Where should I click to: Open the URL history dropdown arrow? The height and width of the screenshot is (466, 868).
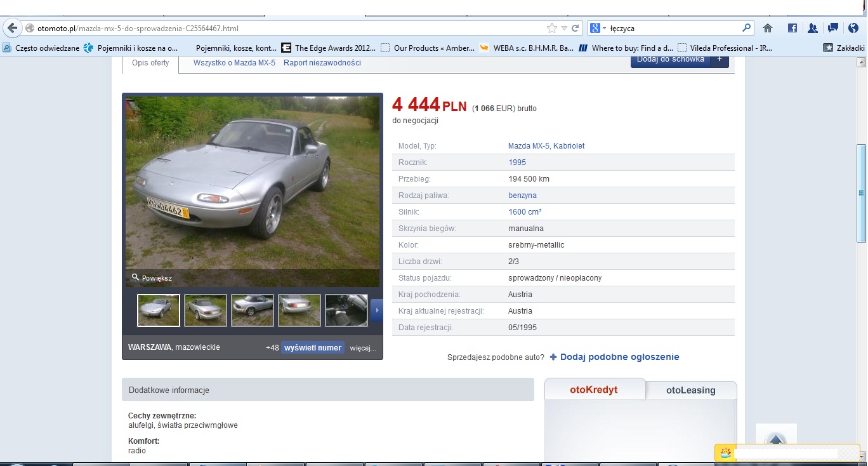564,28
